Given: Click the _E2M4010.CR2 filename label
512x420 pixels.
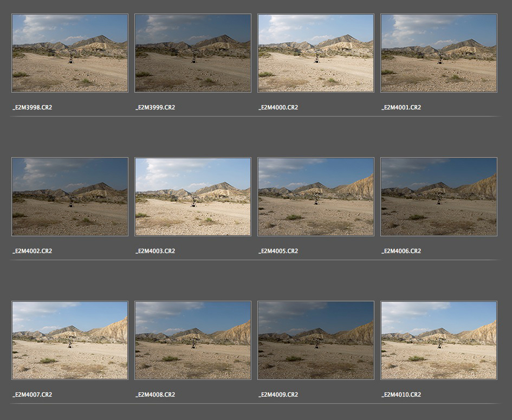Looking at the screenshot, I should (x=401, y=395).
